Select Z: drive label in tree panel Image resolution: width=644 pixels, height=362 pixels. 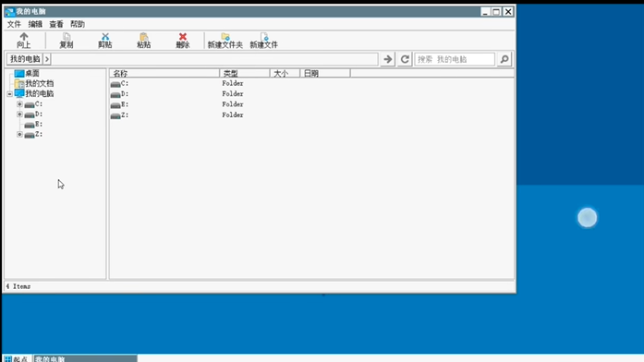[x=39, y=134]
